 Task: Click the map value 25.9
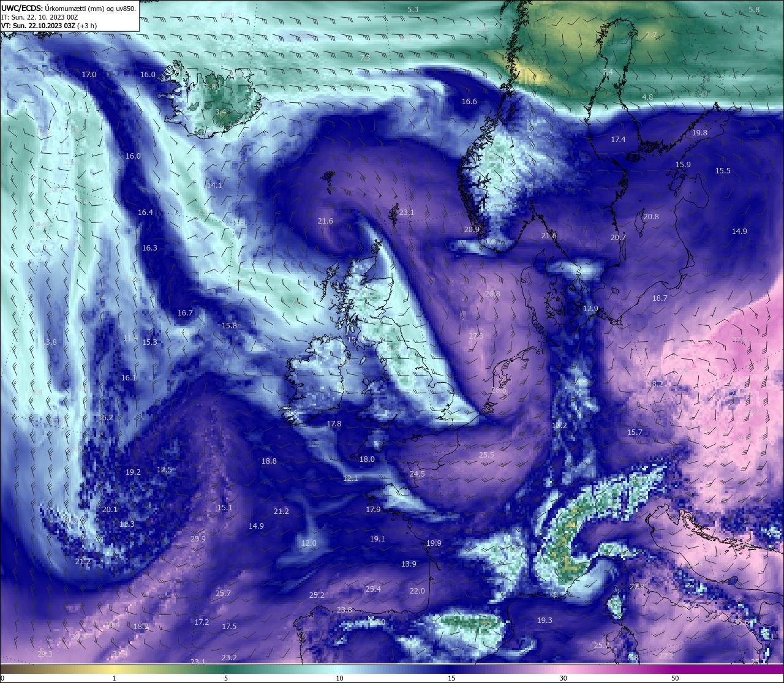coord(198,539)
